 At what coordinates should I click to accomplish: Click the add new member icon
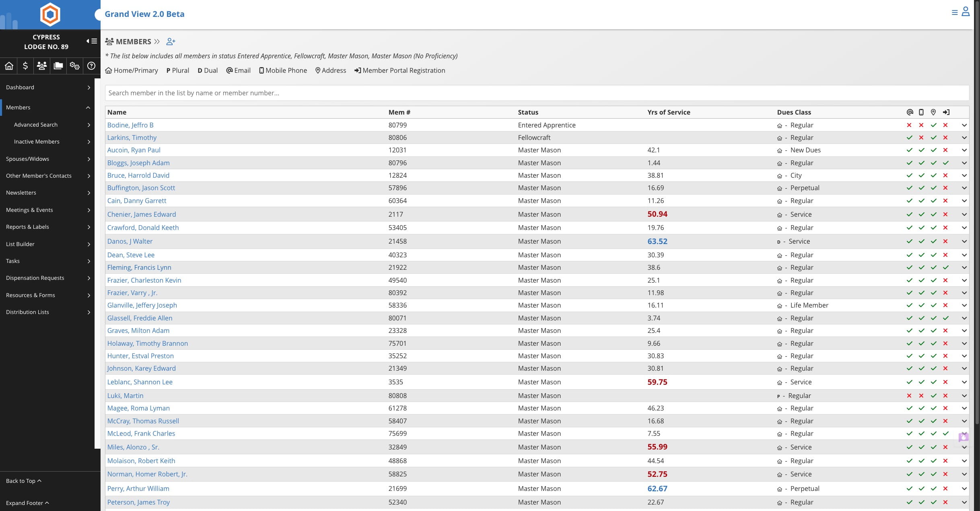click(171, 41)
